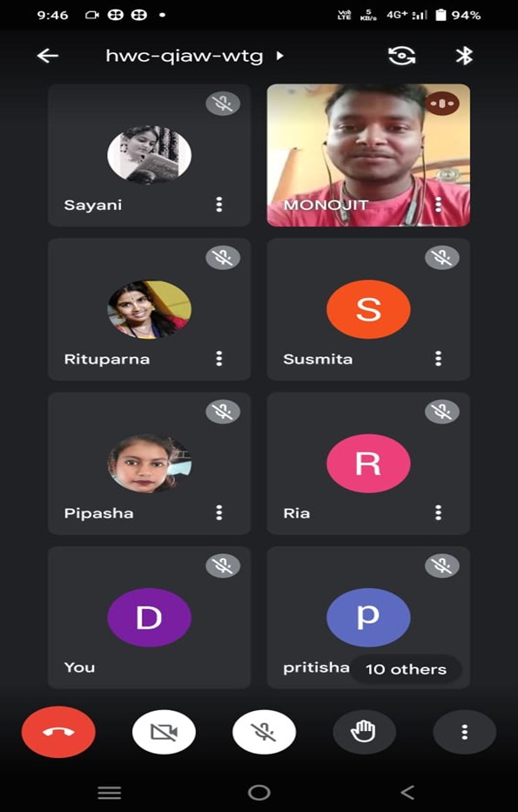518x812 pixels.
Task: Show the 10 others participants
Action: (406, 669)
